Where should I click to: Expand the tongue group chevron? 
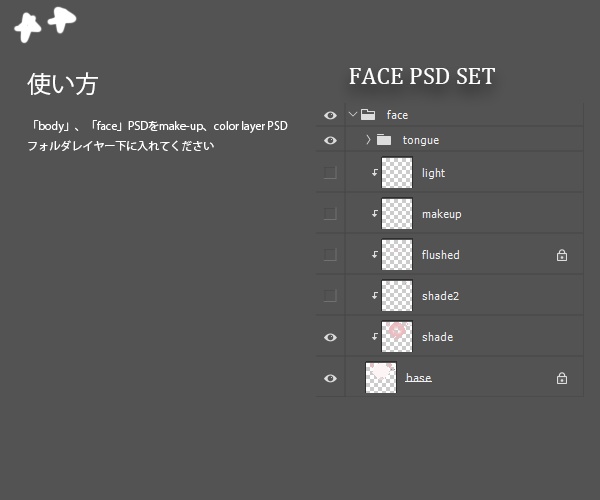tap(368, 140)
